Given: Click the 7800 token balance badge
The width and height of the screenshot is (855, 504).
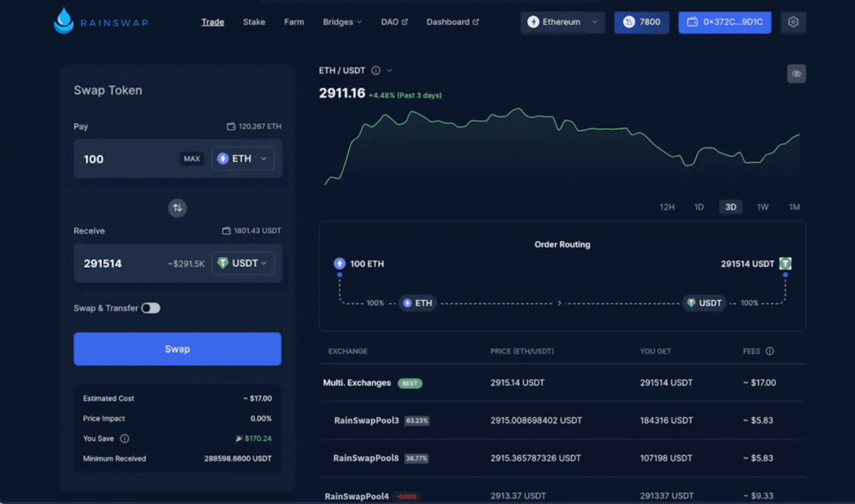Looking at the screenshot, I should point(641,22).
